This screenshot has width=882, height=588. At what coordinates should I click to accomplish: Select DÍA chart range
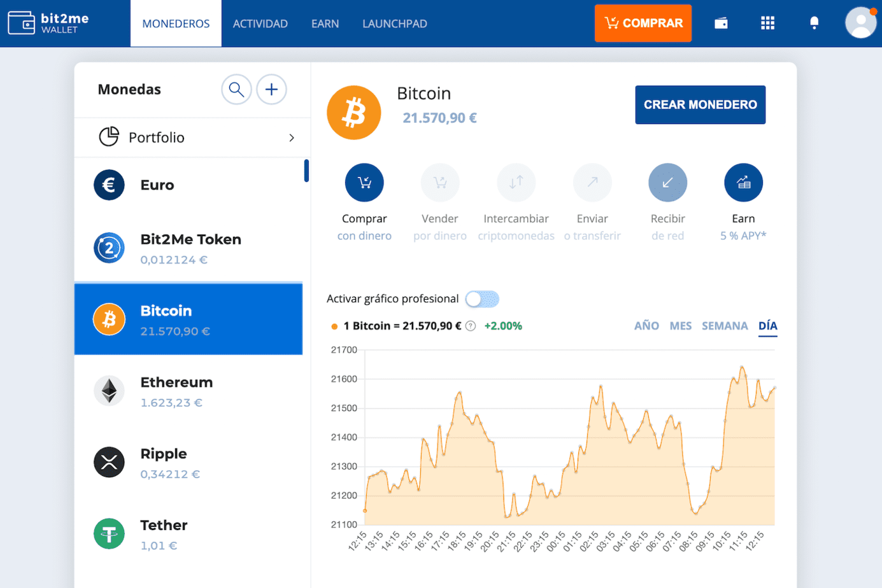click(768, 326)
